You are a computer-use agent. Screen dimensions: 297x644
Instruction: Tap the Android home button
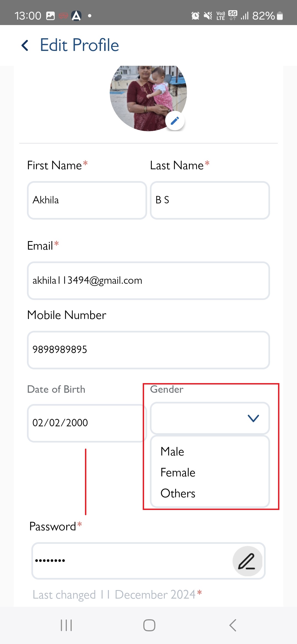(x=149, y=625)
